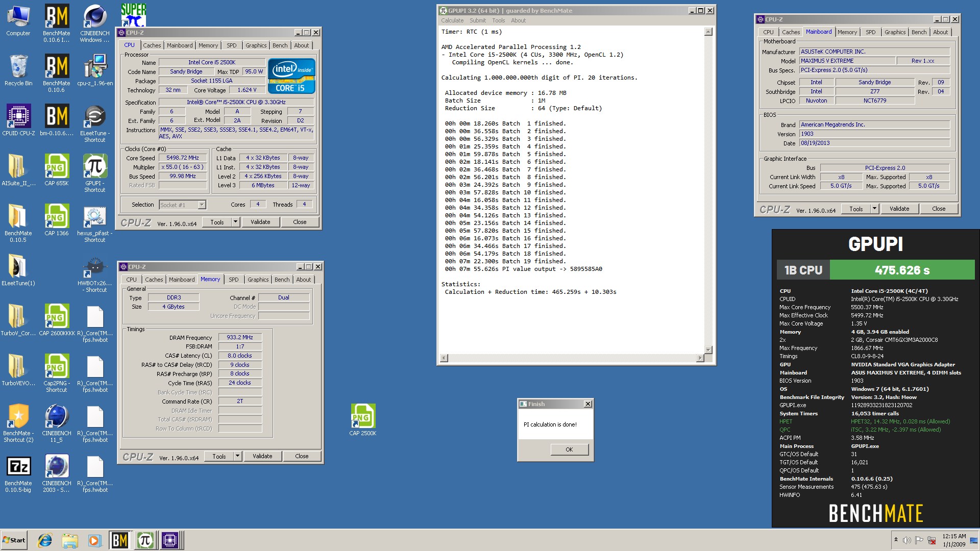Viewport: 980px width, 551px height.
Task: Switch to SPD tab in CPU-Z Memory window
Action: [234, 280]
